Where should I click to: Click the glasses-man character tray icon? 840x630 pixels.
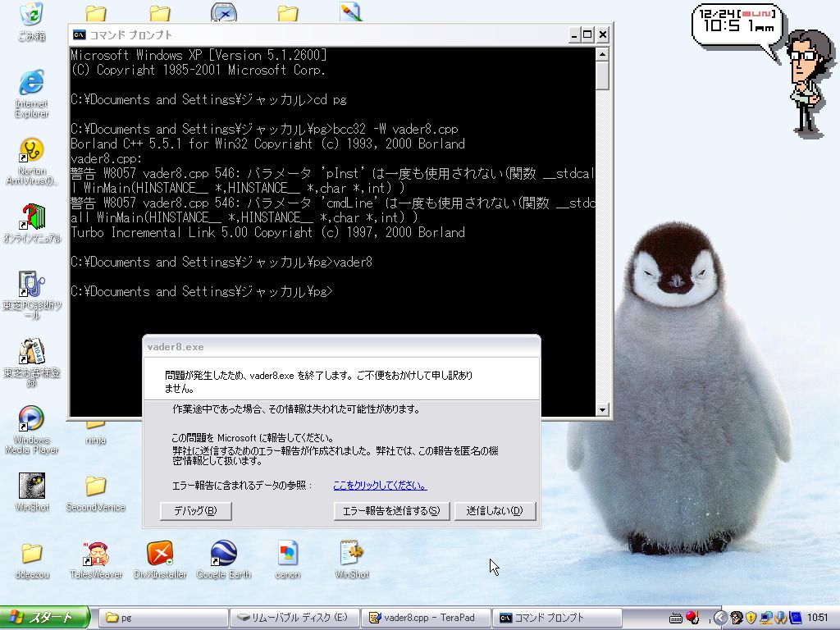pos(737,618)
